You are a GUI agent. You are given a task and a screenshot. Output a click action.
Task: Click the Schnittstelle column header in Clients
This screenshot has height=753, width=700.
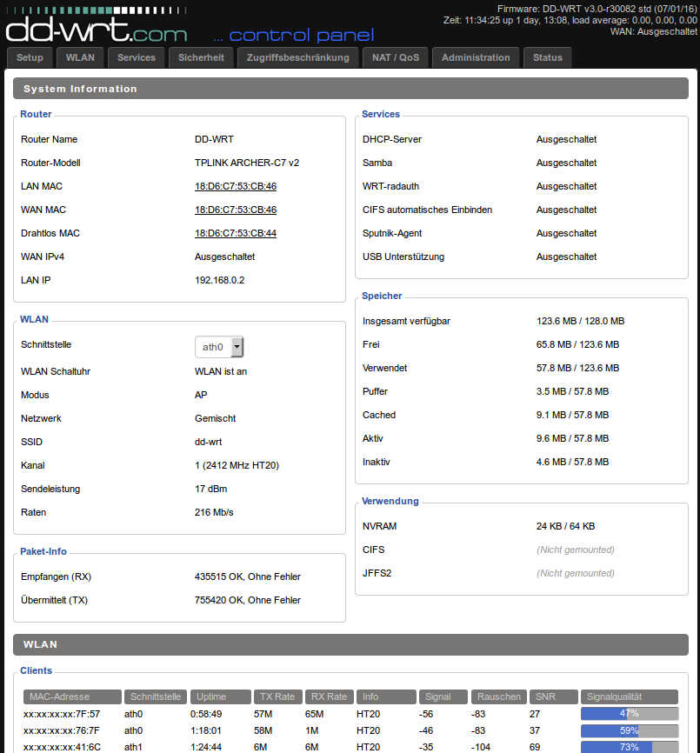click(x=156, y=696)
